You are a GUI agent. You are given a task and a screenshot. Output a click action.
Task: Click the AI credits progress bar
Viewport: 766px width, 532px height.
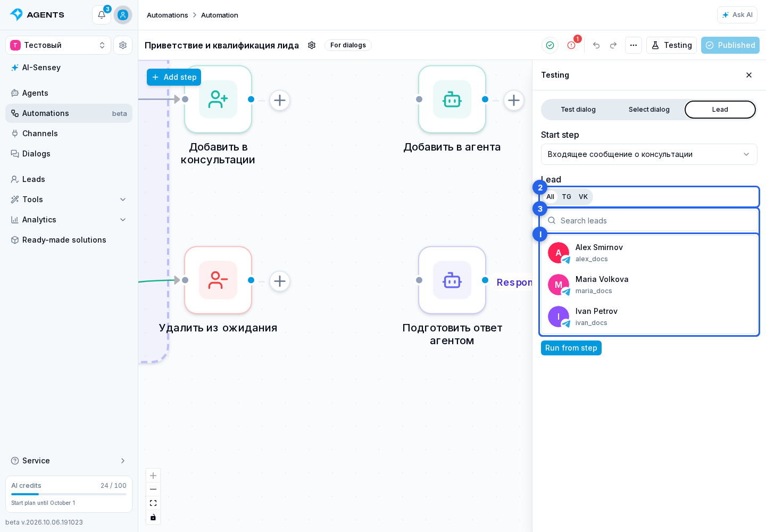click(69, 494)
